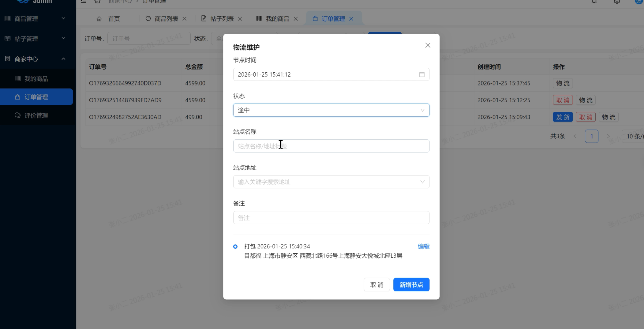
Task: Open the 状态 dropdown showing 途中
Action: [x=331, y=110]
